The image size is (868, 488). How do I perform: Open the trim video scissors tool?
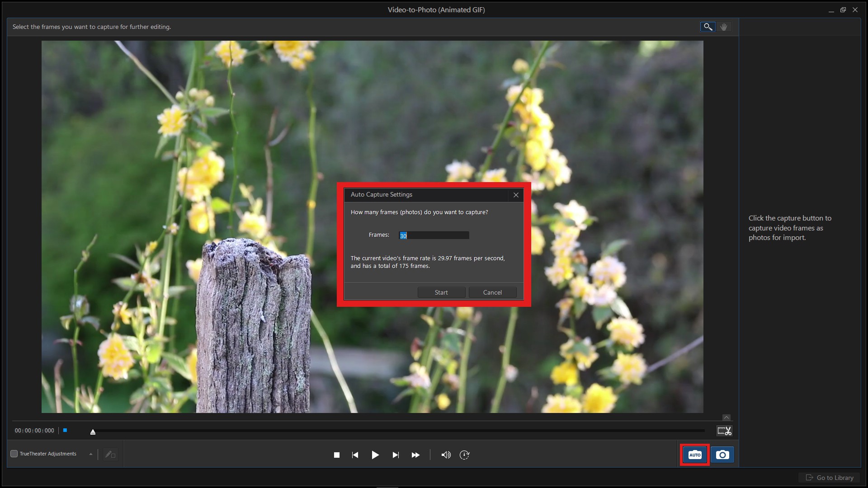coord(725,431)
